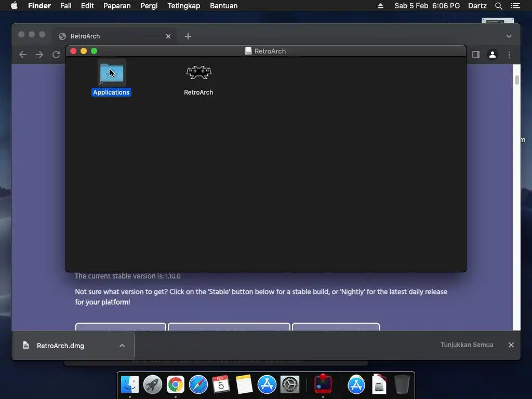Screen dimensions: 532x399
Task: Open Safari from the Dock
Action: [x=198, y=384]
